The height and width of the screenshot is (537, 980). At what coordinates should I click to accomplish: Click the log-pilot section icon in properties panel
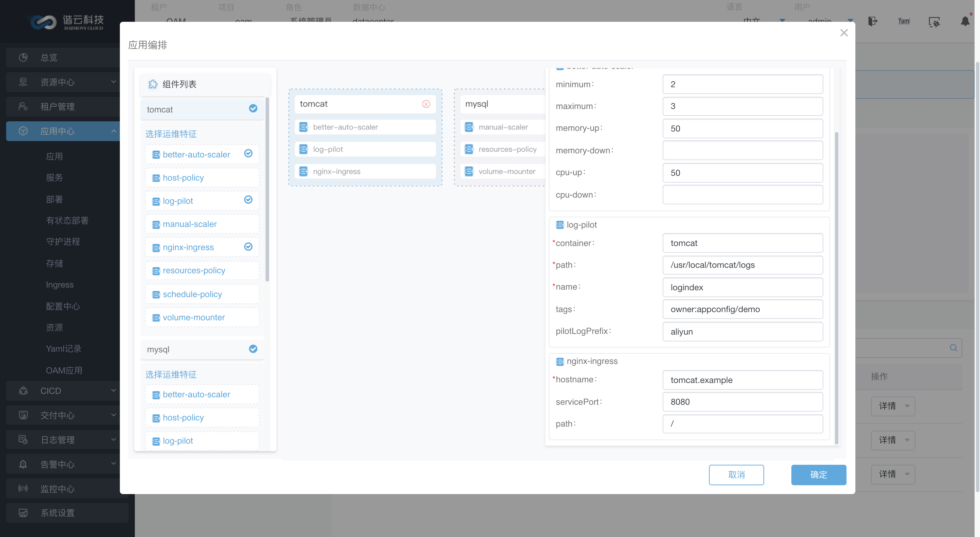[559, 225]
